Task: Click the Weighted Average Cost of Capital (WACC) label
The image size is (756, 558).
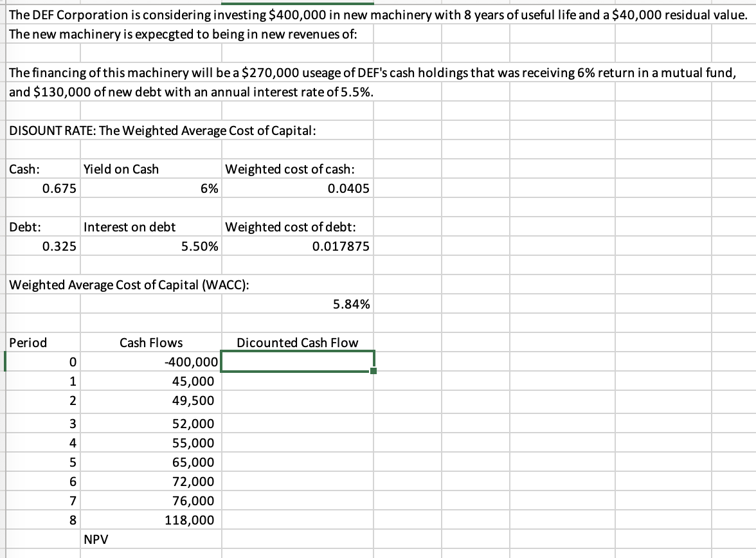Action: point(129,285)
